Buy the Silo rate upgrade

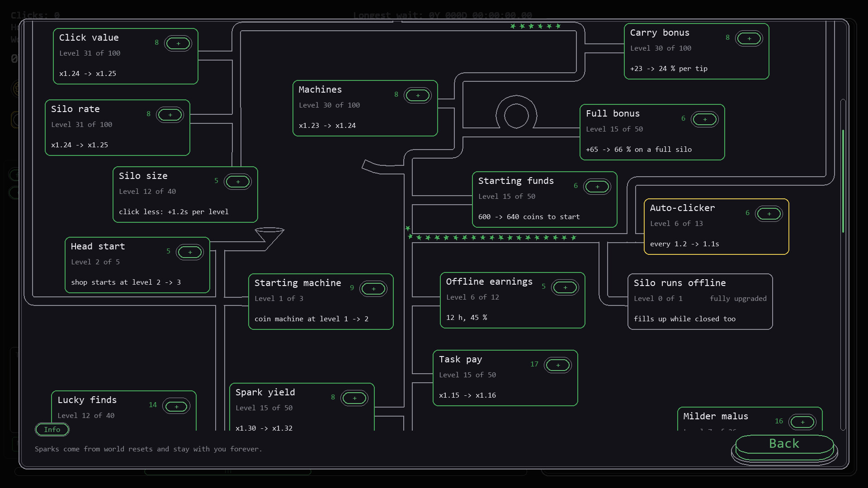tap(170, 115)
